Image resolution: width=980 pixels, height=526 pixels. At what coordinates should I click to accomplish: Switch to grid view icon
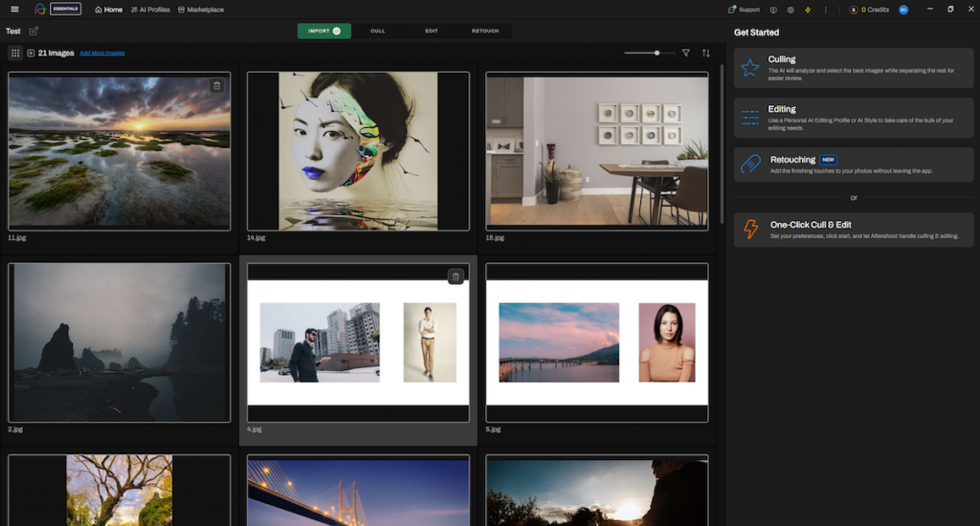[x=15, y=54]
